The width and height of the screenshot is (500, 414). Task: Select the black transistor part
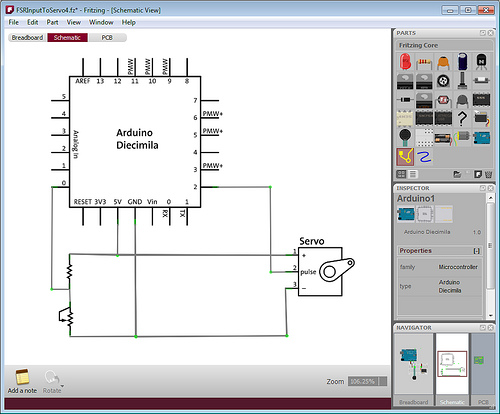coord(481,62)
